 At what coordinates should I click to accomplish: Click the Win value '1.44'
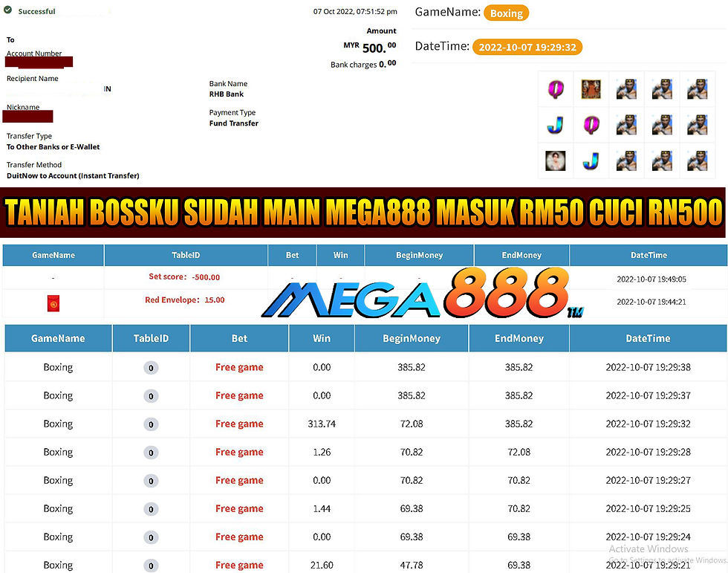pos(322,508)
